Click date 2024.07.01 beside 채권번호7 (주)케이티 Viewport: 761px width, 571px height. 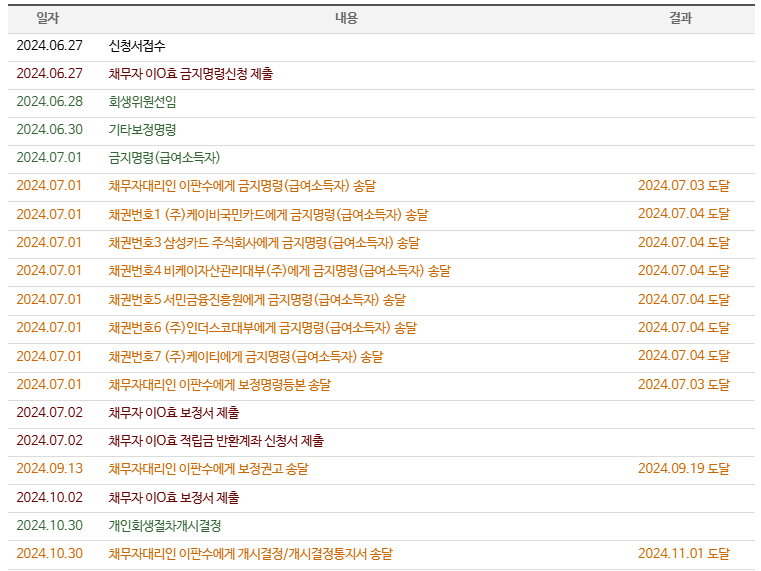click(49, 357)
